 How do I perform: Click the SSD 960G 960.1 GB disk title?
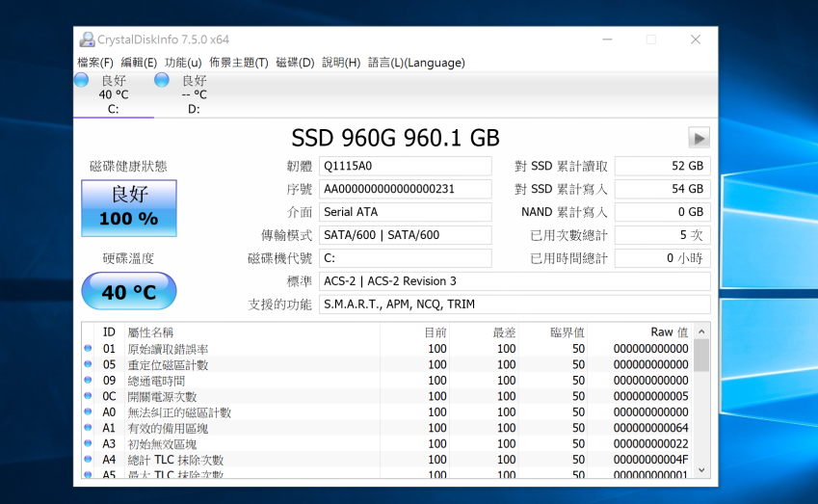(395, 138)
